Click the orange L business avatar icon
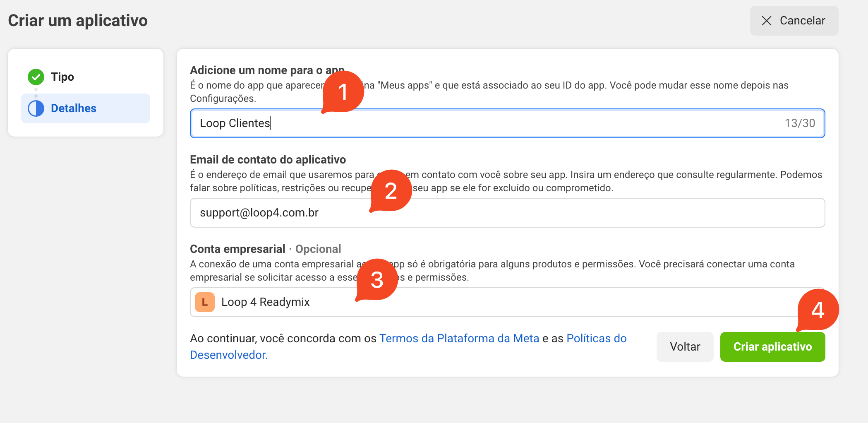The width and height of the screenshot is (868, 423). 204,302
